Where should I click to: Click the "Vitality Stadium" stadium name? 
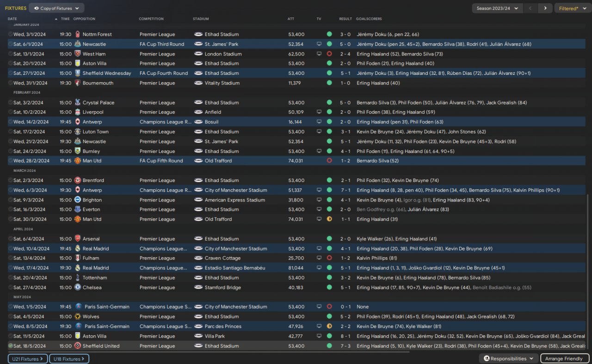click(222, 83)
